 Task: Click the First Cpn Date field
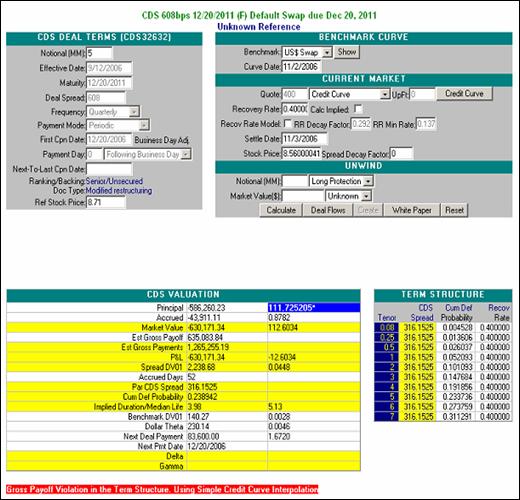pos(109,139)
